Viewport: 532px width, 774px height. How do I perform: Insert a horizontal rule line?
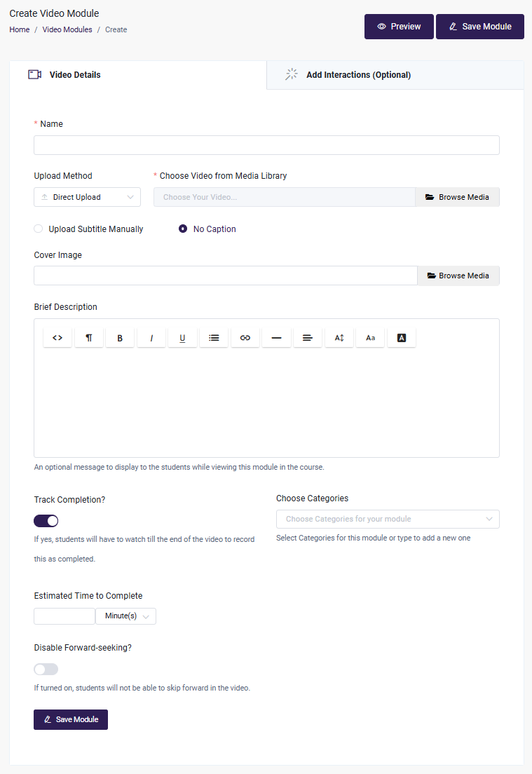[276, 338]
